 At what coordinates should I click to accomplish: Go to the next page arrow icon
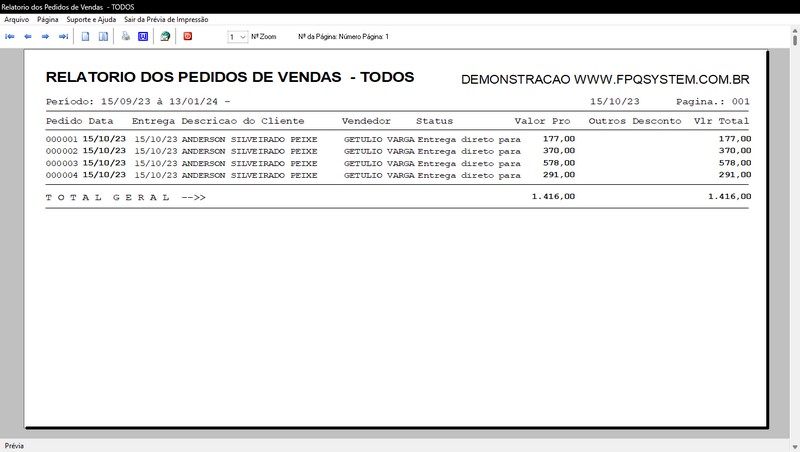[45, 36]
